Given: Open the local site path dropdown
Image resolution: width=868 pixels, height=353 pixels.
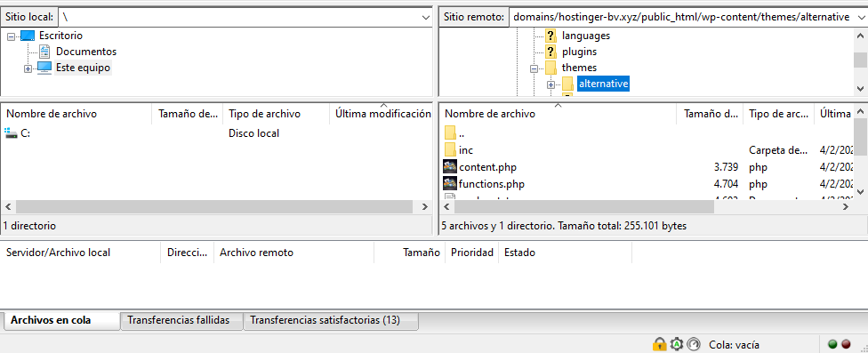Looking at the screenshot, I should coord(425,17).
